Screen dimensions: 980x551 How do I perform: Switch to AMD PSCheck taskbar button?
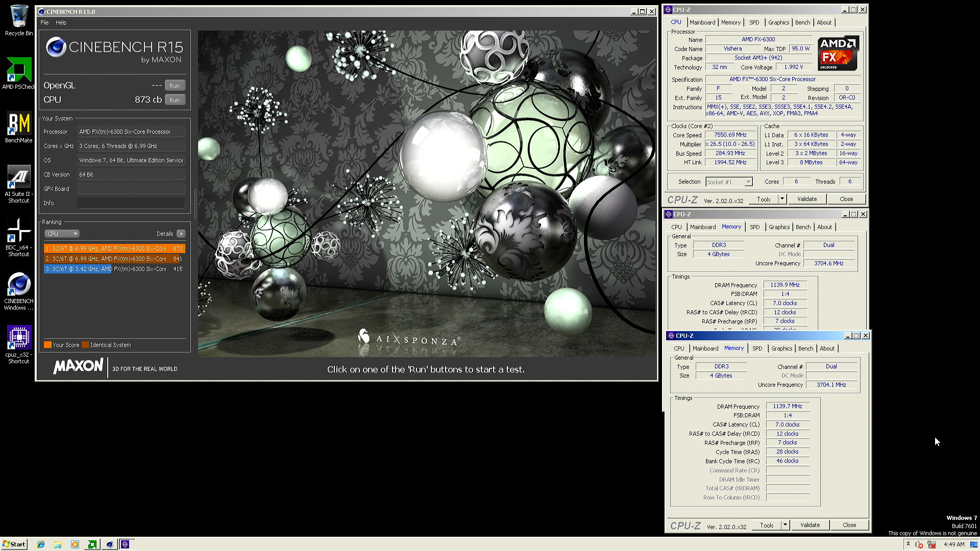[92, 544]
